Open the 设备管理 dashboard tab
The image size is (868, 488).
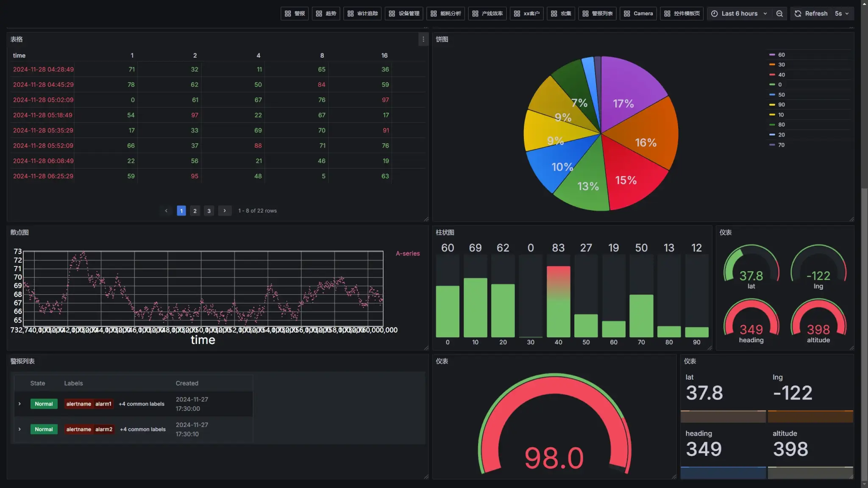(x=404, y=14)
